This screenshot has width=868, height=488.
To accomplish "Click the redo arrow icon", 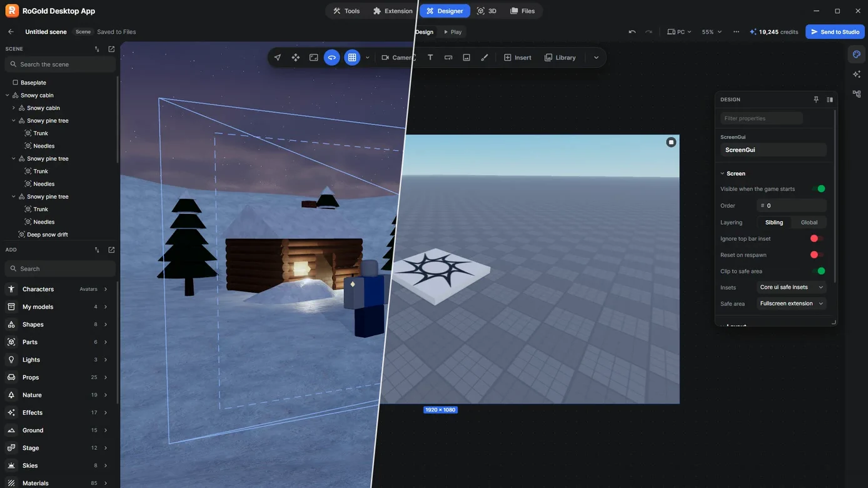I will pos(648,32).
